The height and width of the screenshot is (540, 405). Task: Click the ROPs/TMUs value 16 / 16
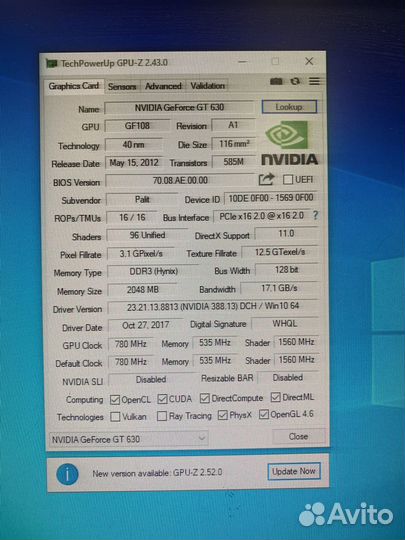(132, 218)
